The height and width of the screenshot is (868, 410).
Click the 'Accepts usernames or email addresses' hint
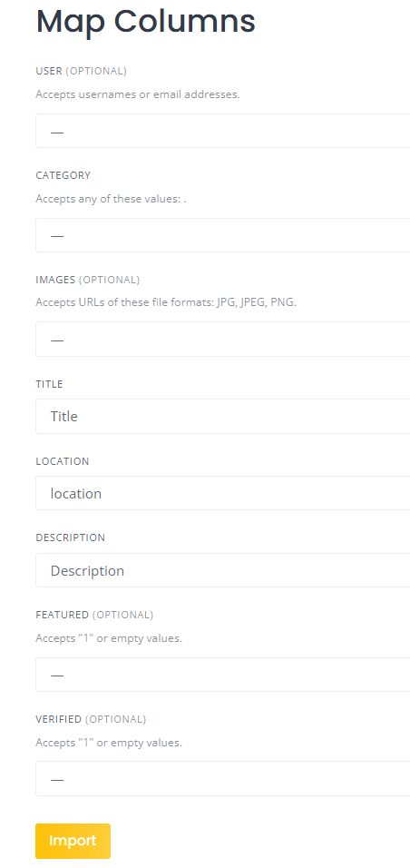click(x=138, y=94)
